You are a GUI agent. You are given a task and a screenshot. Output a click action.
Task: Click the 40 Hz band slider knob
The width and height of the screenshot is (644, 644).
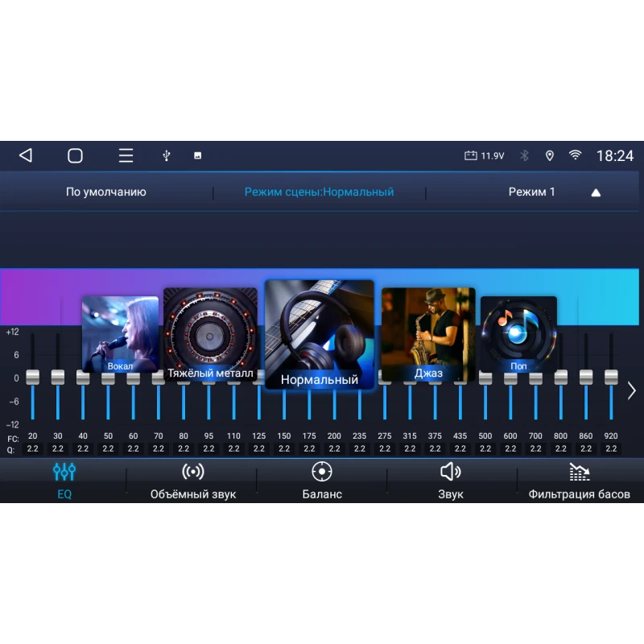[83, 377]
